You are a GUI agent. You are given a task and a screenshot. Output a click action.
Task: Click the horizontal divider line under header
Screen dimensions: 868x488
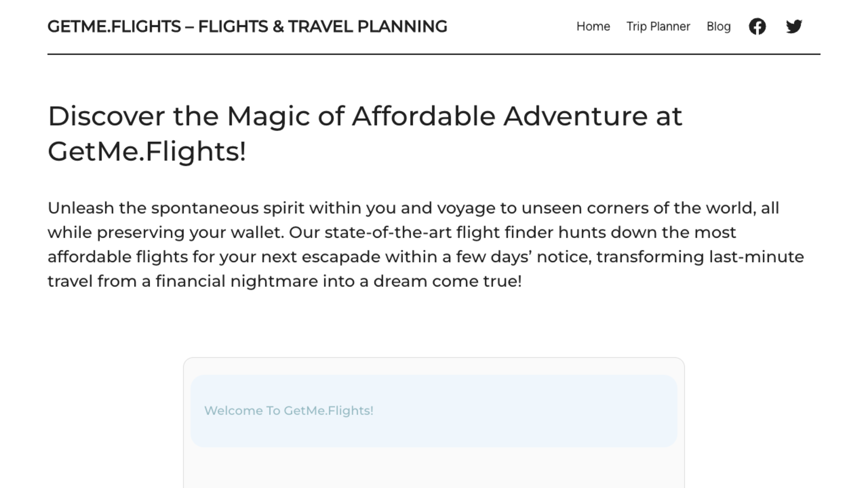click(434, 54)
